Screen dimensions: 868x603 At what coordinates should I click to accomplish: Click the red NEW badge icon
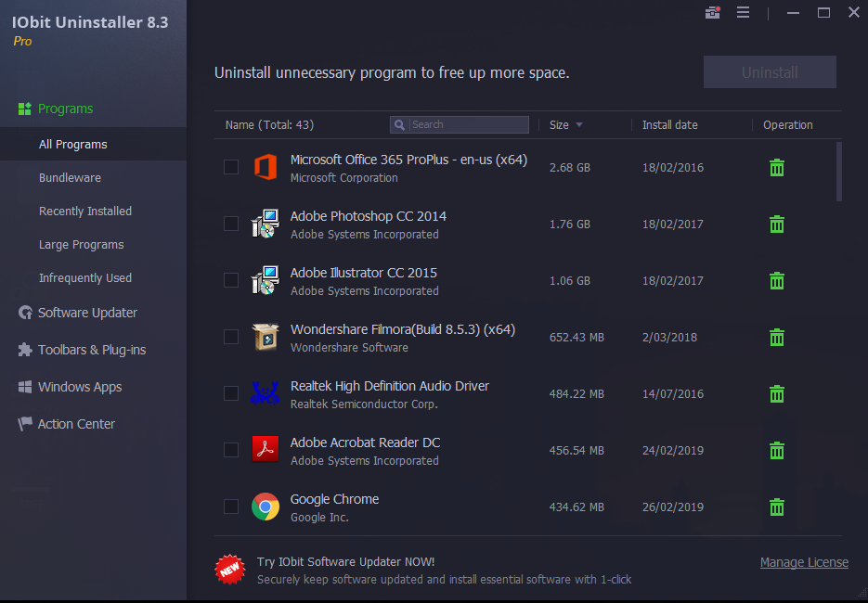[229, 570]
